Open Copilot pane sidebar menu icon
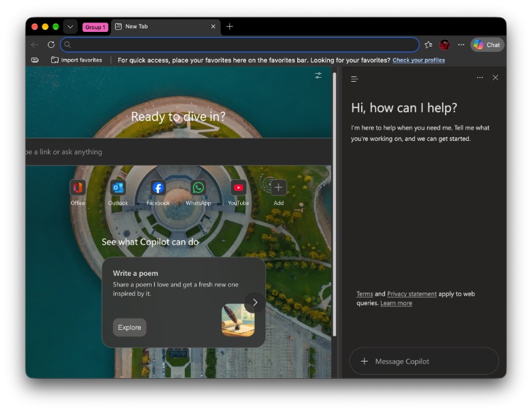Image resolution: width=532 pixels, height=412 pixels. (354, 79)
